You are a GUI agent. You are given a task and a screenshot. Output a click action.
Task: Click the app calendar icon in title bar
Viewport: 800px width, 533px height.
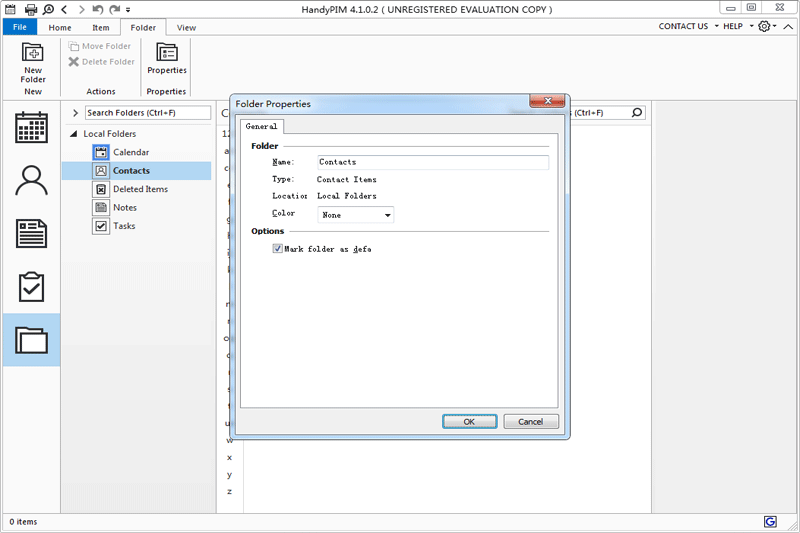10,9
